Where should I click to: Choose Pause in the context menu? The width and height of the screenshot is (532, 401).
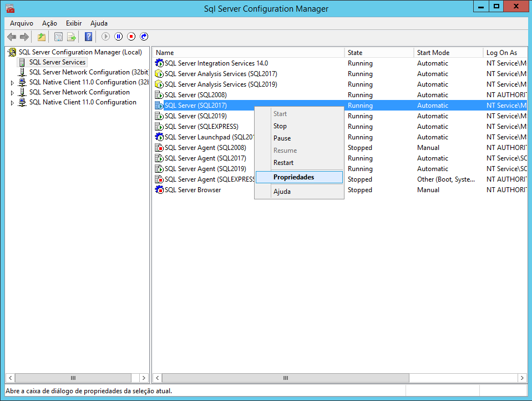click(299, 138)
